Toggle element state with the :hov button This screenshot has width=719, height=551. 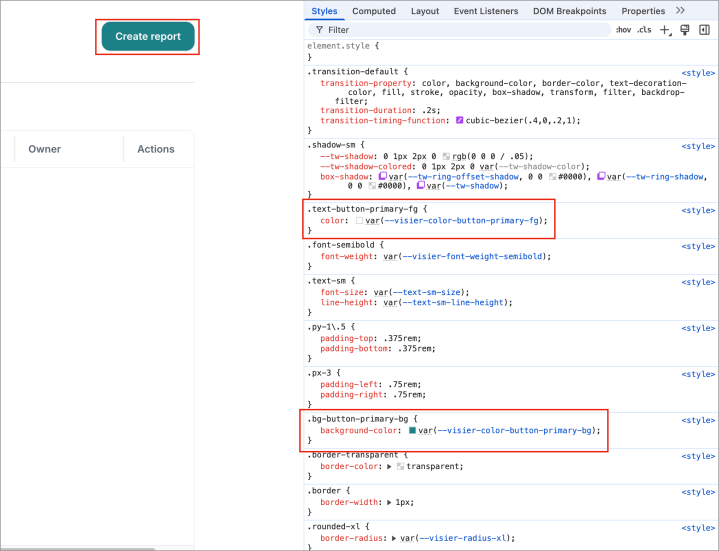click(x=622, y=30)
